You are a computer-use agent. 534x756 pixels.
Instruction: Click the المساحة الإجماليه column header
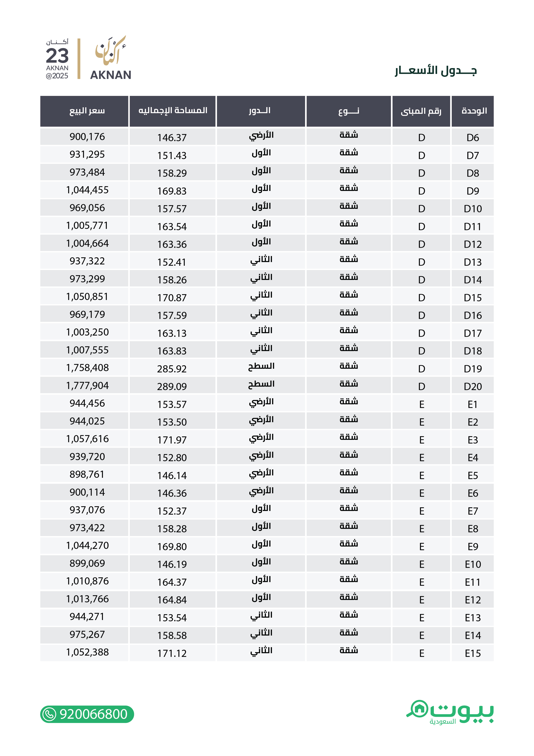tap(173, 111)
